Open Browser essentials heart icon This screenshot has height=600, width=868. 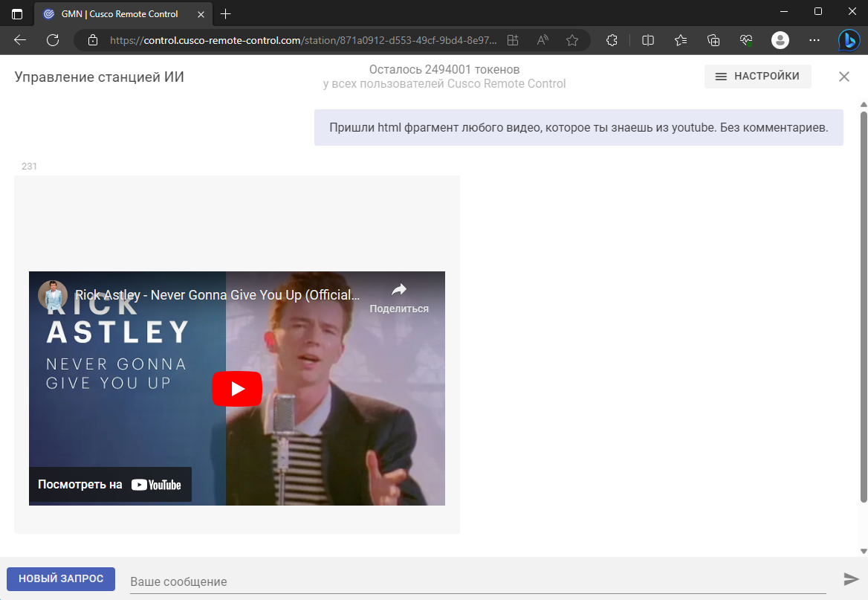tap(746, 40)
